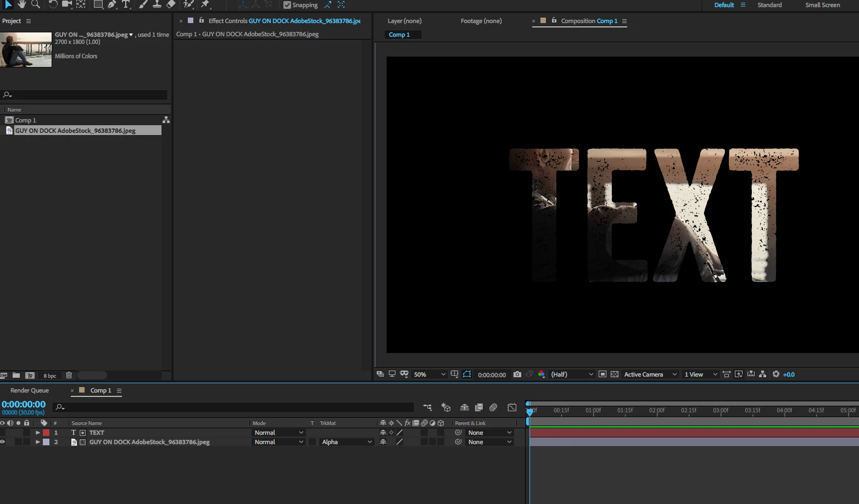Screen dimensions: 859x504
Task: Select the Clone Stamp tool
Action: tap(157, 4)
